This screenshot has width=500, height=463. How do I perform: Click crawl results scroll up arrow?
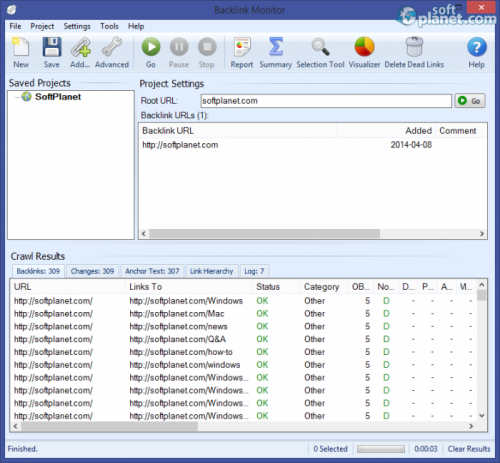482,285
